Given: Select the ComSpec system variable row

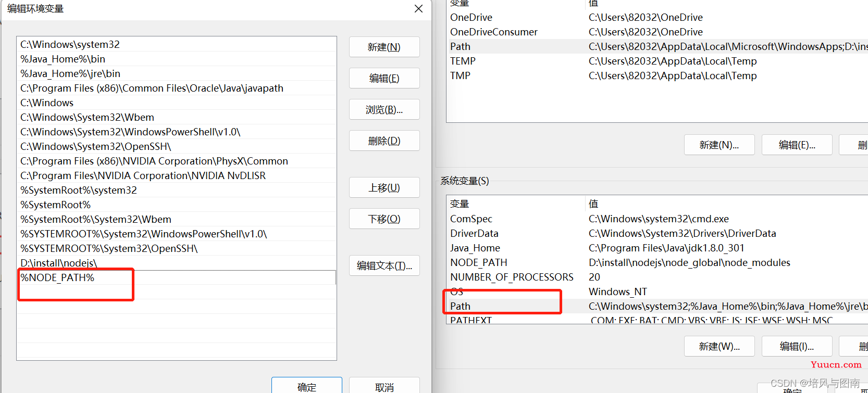Looking at the screenshot, I should pyautogui.click(x=657, y=219).
